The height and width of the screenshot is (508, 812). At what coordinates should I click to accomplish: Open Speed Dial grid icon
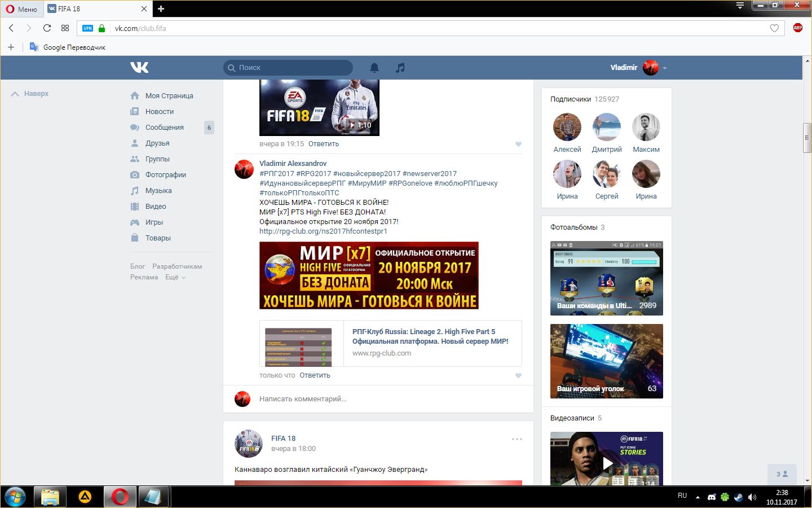click(65, 28)
